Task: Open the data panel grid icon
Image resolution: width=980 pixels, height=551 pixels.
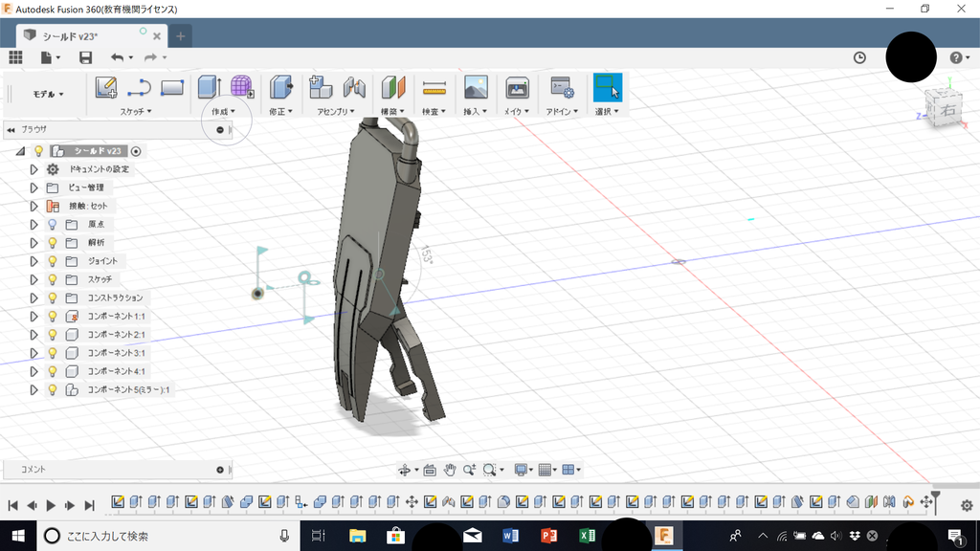Action: pos(15,57)
